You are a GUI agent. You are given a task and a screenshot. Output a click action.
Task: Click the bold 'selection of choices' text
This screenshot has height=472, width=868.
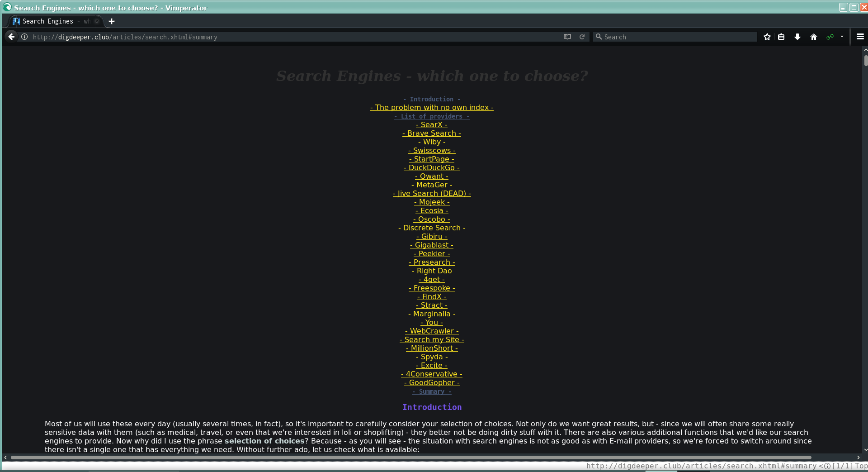[x=264, y=441]
